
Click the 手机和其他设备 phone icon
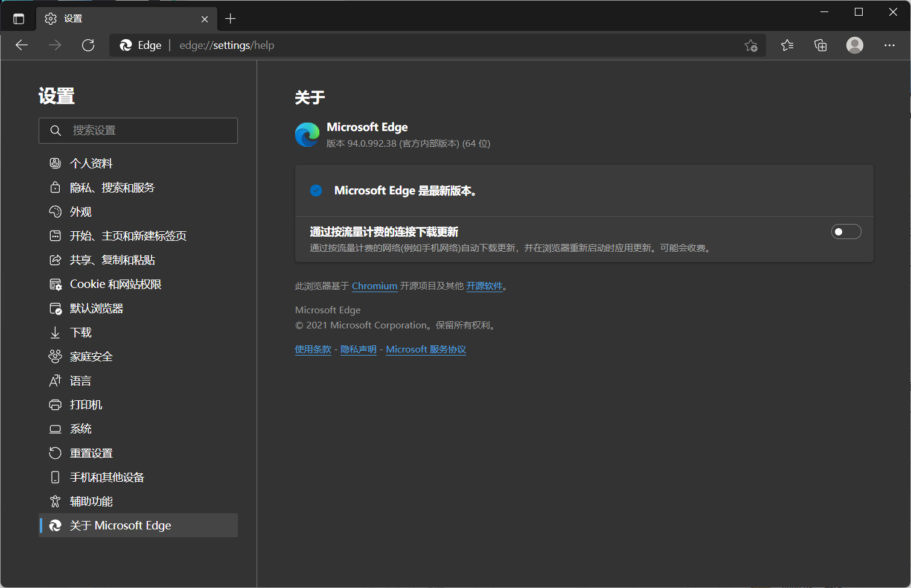55,477
